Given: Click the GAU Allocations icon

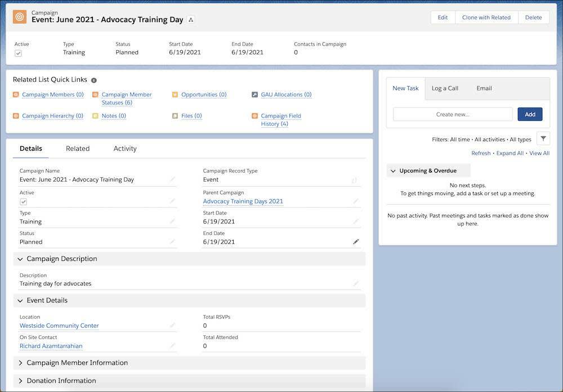Looking at the screenshot, I should click(254, 94).
